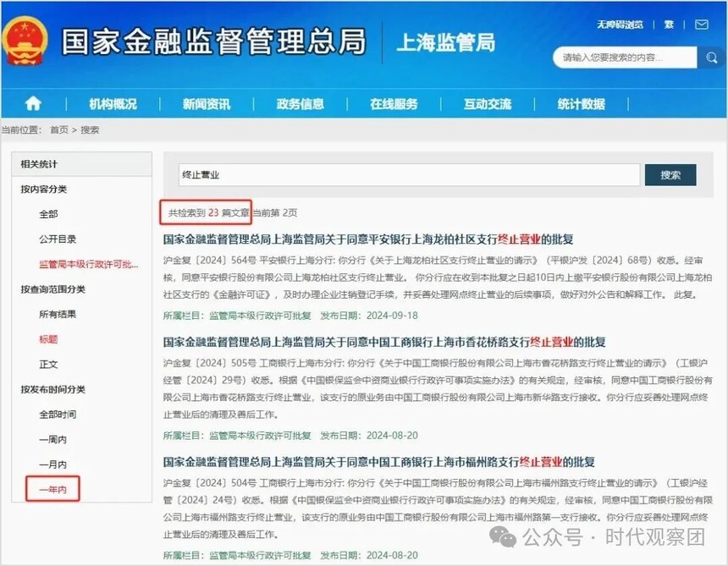
Task: Click 所属栏目 under the 福州路支行 result
Action: pos(237,555)
